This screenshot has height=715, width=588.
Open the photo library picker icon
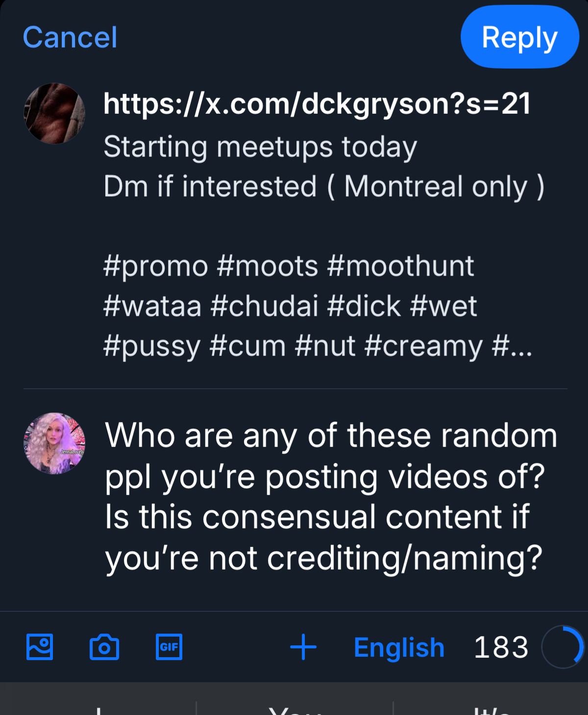click(40, 647)
